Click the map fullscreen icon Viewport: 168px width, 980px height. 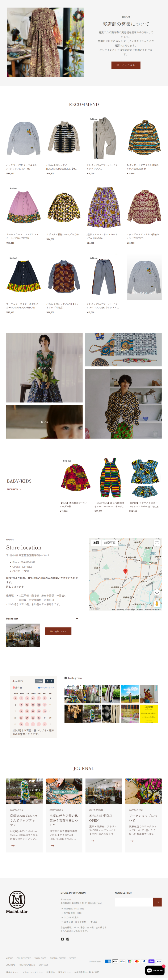(x=157, y=543)
